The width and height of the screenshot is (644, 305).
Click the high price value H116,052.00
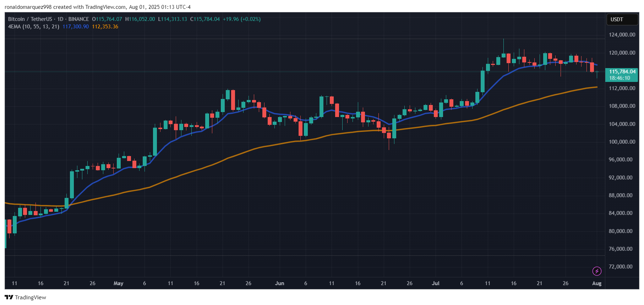pos(140,19)
